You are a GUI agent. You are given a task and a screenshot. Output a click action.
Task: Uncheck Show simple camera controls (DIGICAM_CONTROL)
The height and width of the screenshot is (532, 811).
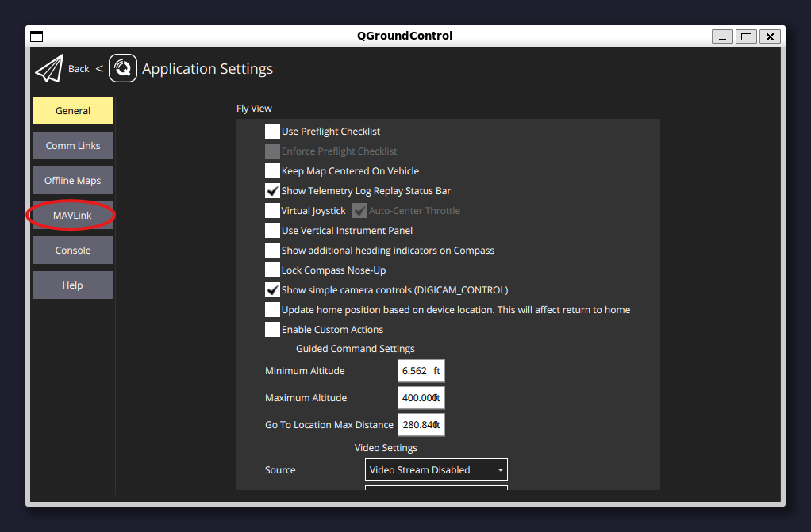pyautogui.click(x=272, y=290)
